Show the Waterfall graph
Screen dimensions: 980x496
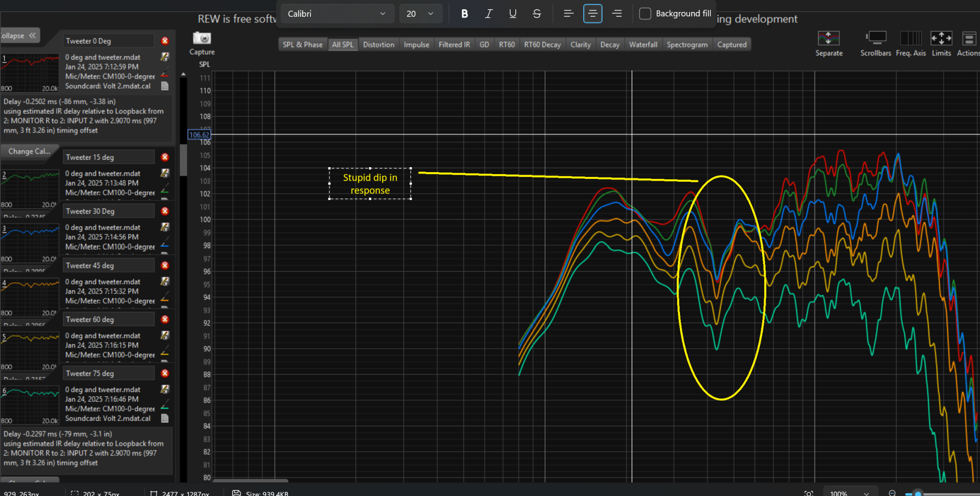(x=643, y=44)
